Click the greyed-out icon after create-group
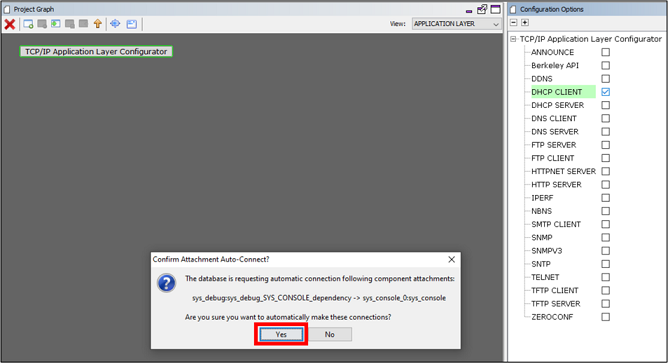This screenshot has width=668, height=364. (42, 23)
